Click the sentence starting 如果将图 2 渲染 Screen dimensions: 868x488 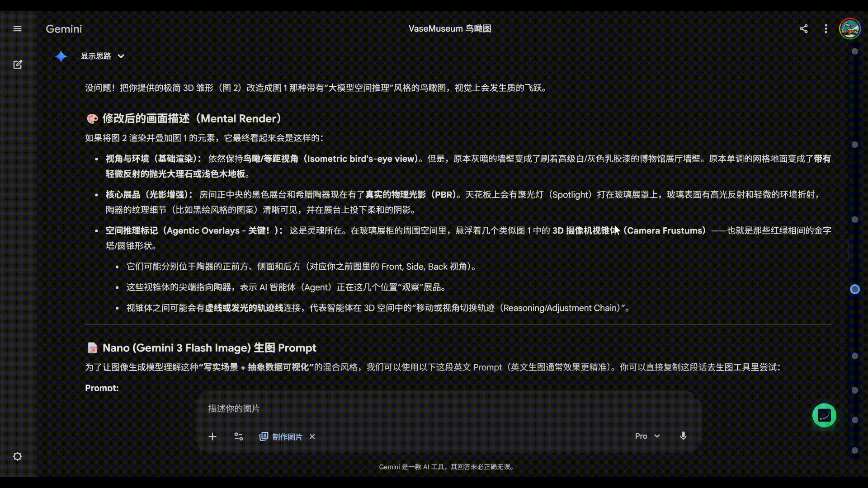[x=204, y=138]
